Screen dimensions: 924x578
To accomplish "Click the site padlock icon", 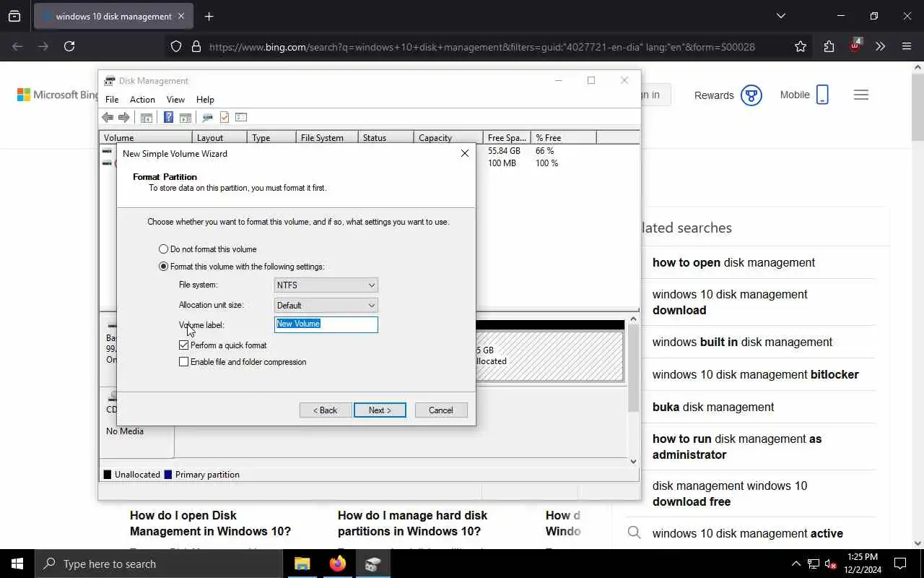I will (196, 46).
